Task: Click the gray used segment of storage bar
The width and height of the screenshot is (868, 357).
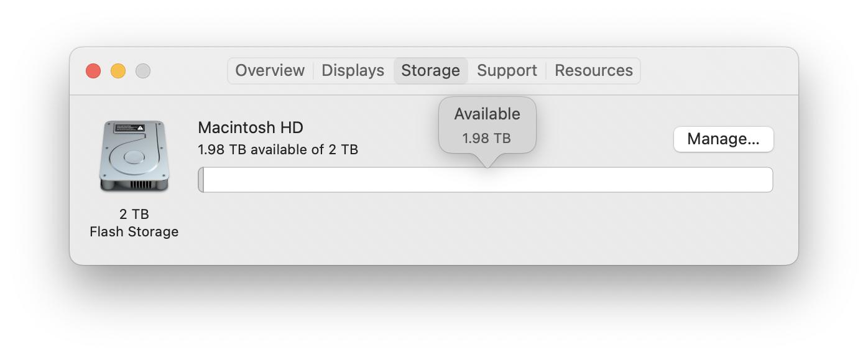Action: tap(201, 180)
